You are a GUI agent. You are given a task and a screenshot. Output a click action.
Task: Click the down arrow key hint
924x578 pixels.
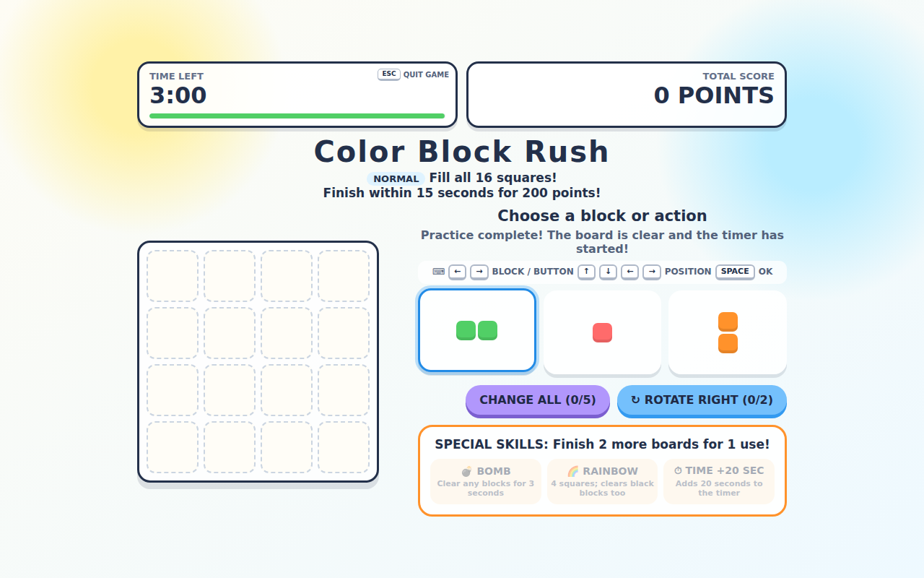(x=608, y=272)
